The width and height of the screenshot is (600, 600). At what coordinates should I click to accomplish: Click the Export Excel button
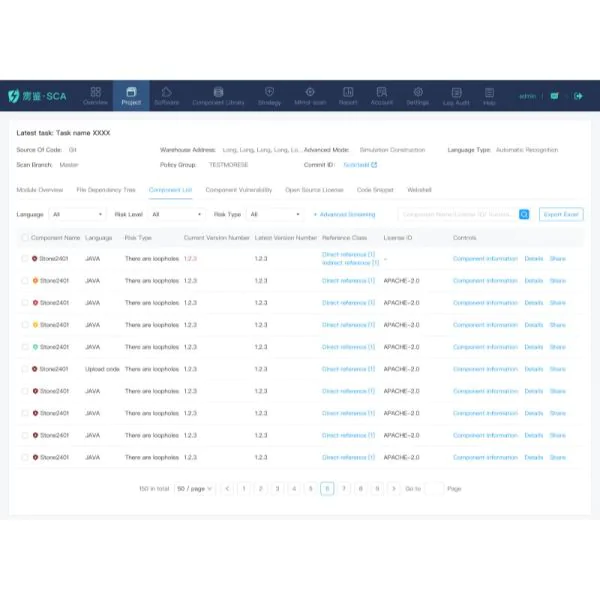pos(560,214)
